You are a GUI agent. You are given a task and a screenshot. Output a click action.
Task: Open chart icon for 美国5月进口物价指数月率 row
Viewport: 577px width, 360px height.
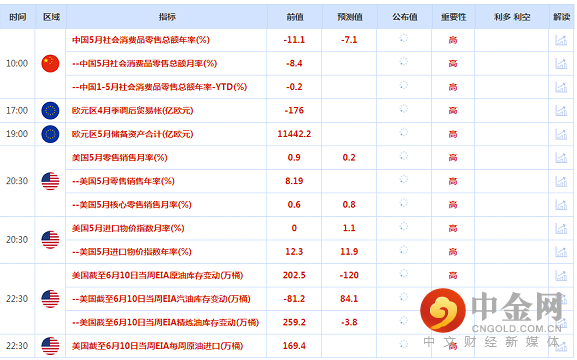pyautogui.click(x=561, y=228)
